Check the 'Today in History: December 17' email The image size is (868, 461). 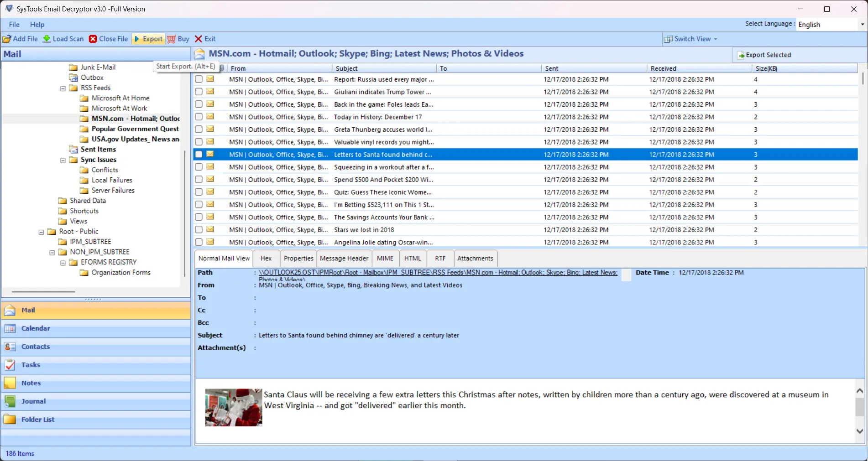click(x=199, y=117)
